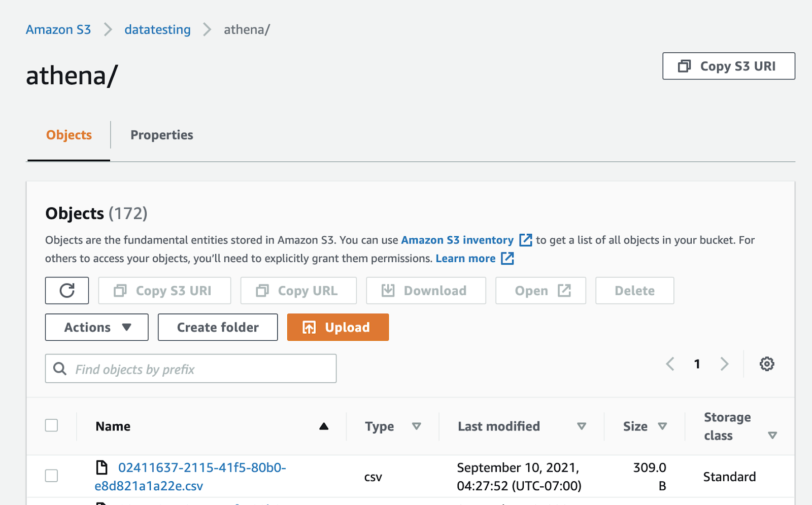The width and height of the screenshot is (812, 505).
Task: Click the file icon of the csv object
Action: pyautogui.click(x=102, y=467)
